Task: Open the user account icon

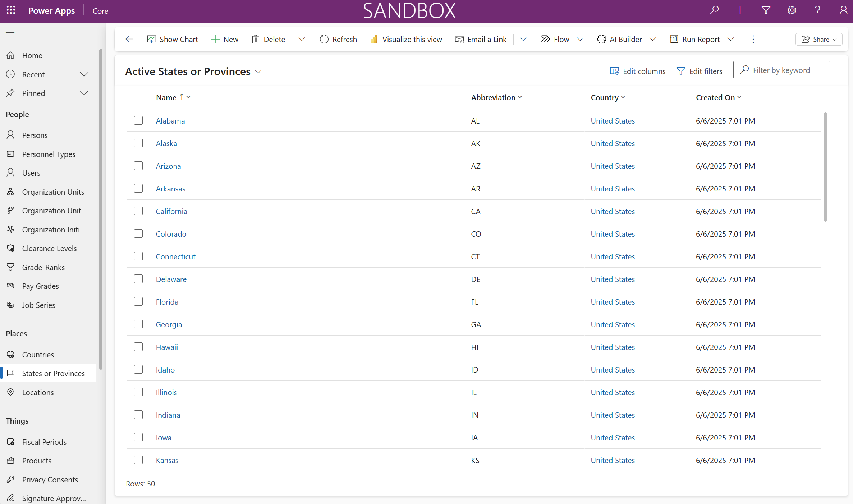Action: click(x=843, y=10)
